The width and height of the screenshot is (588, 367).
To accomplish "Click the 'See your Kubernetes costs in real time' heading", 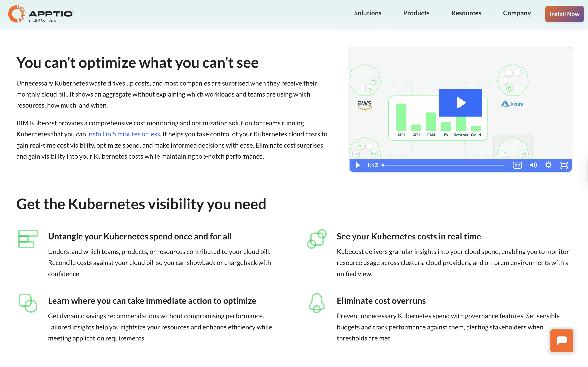I will point(409,236).
